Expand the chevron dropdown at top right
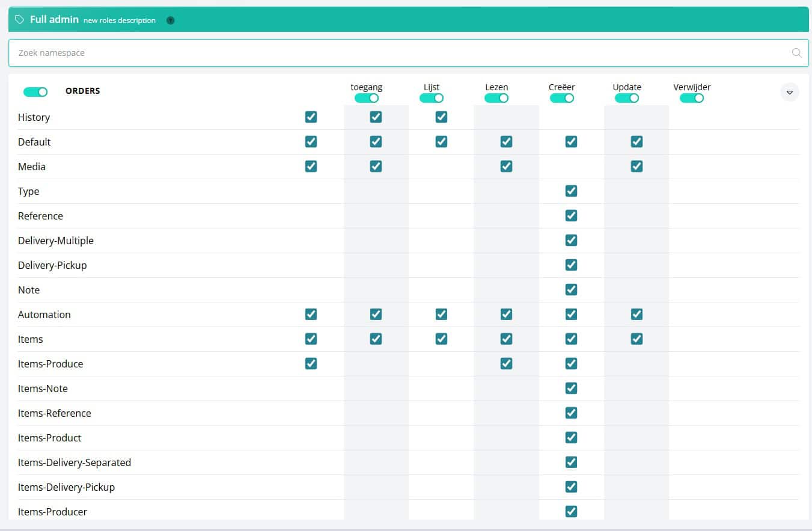Viewport: 812px width, 531px height. [x=790, y=91]
